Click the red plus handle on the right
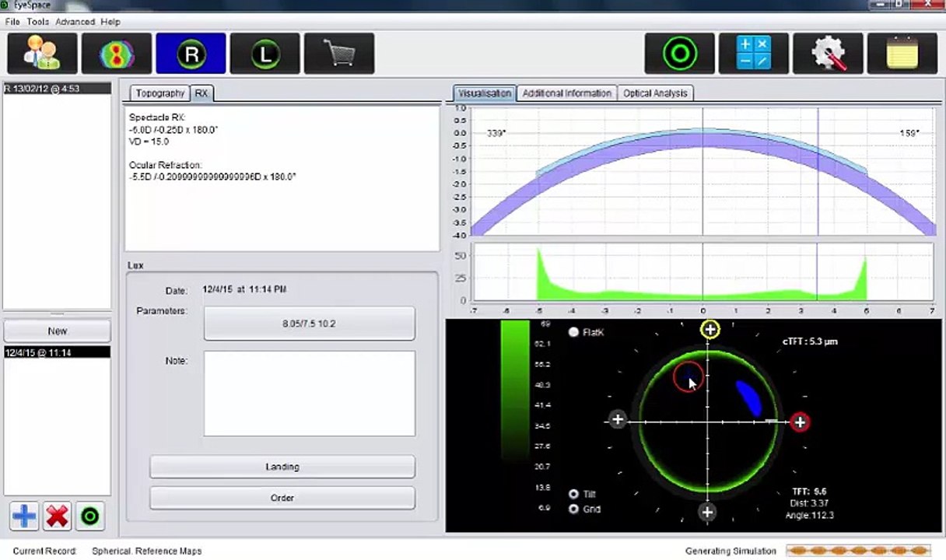This screenshot has height=560, width=946. 800,422
